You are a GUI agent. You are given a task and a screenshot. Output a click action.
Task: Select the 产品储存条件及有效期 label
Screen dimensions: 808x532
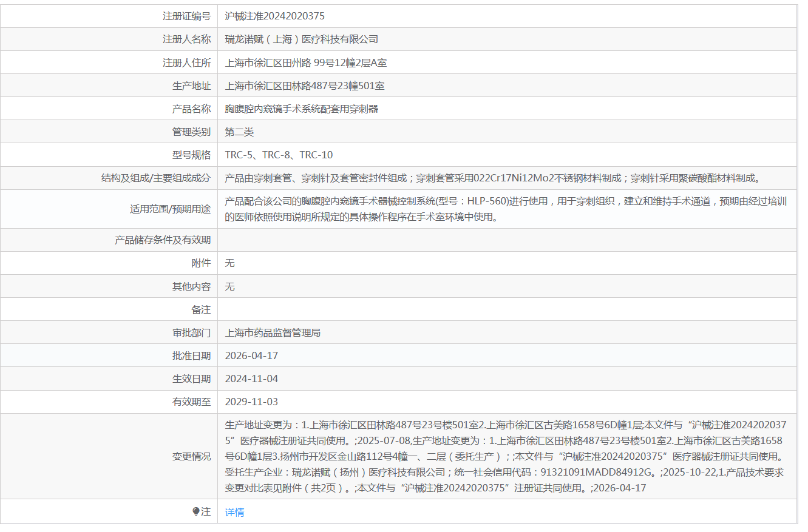163,240
